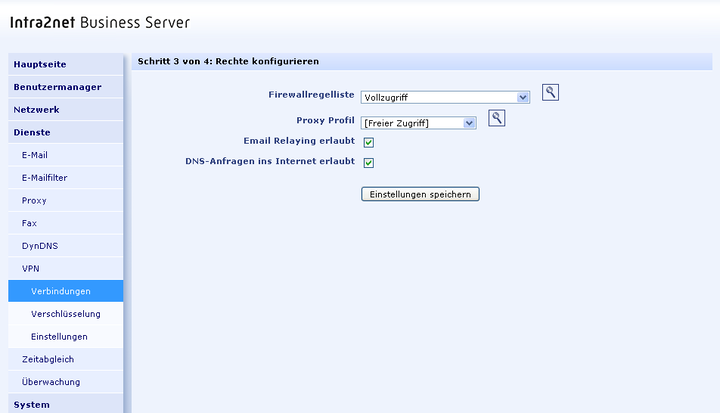Open the Firewallregelliste dropdown showing Vollzugriff

tap(445, 97)
